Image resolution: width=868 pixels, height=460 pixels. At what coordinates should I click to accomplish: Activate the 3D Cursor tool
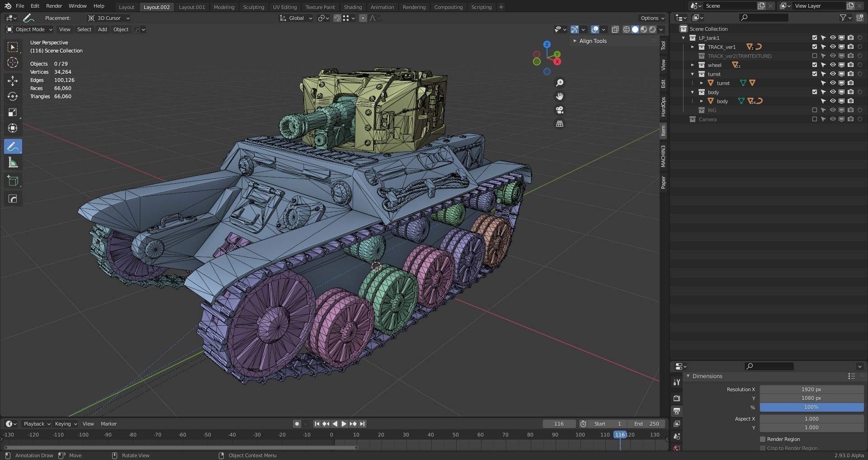[13, 62]
